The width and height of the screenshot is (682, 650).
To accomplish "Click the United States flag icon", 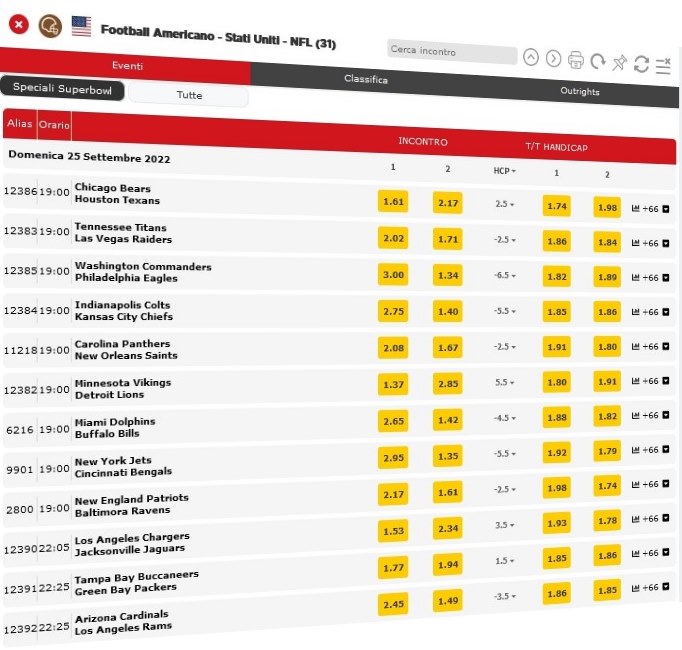I will (x=81, y=27).
